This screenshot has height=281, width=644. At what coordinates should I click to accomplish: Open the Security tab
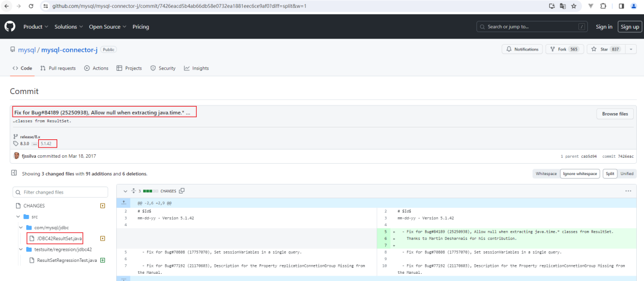[163, 68]
